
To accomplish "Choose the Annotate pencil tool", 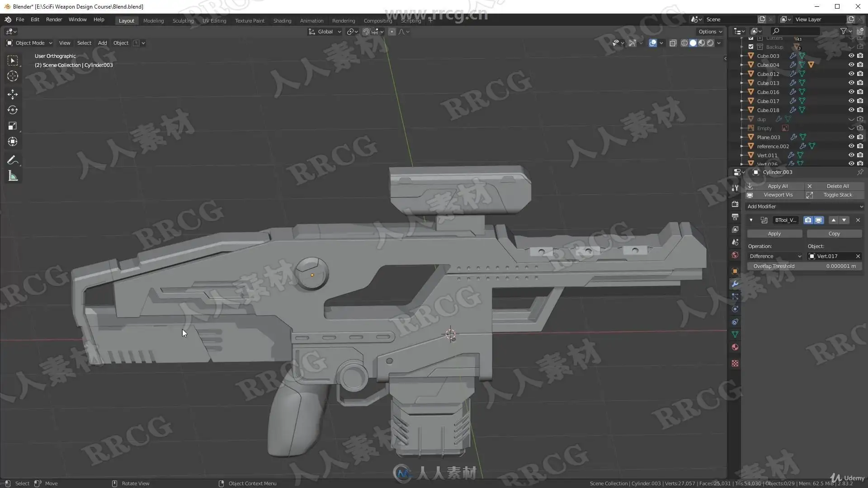I will pos(13,160).
